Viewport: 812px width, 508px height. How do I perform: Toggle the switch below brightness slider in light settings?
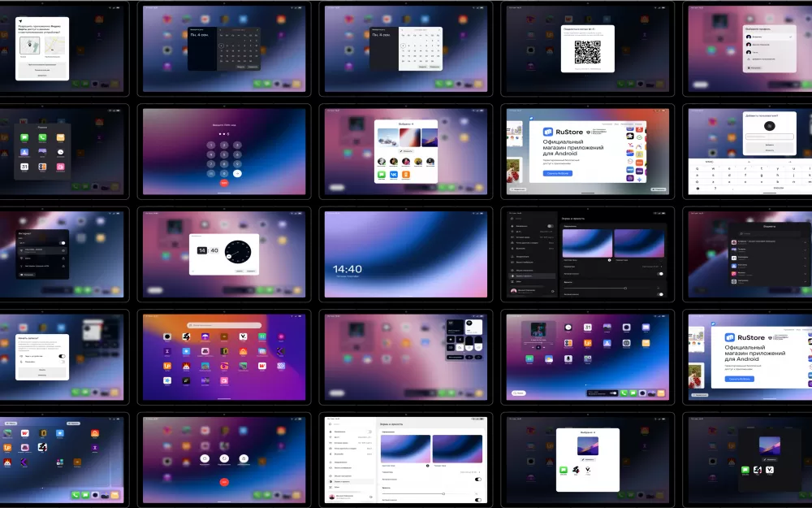478,500
